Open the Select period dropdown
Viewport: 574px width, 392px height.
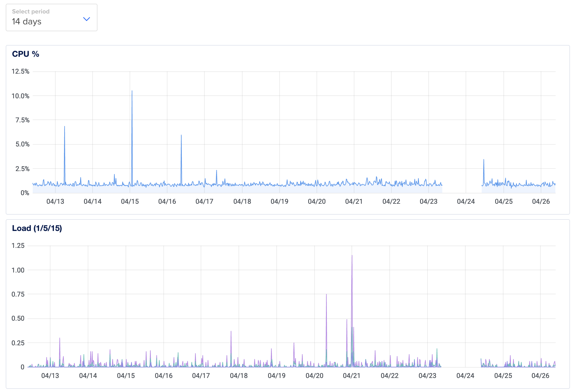[52, 17]
